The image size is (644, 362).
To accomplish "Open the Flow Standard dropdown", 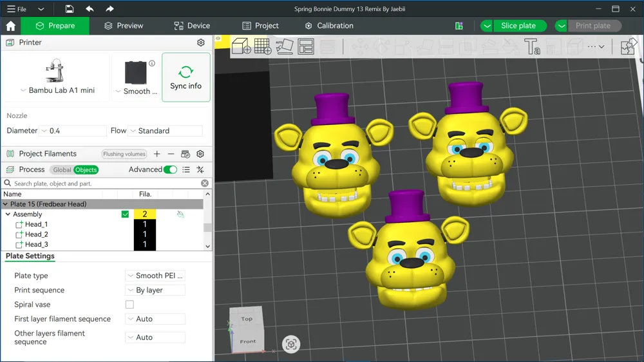I will (x=165, y=131).
